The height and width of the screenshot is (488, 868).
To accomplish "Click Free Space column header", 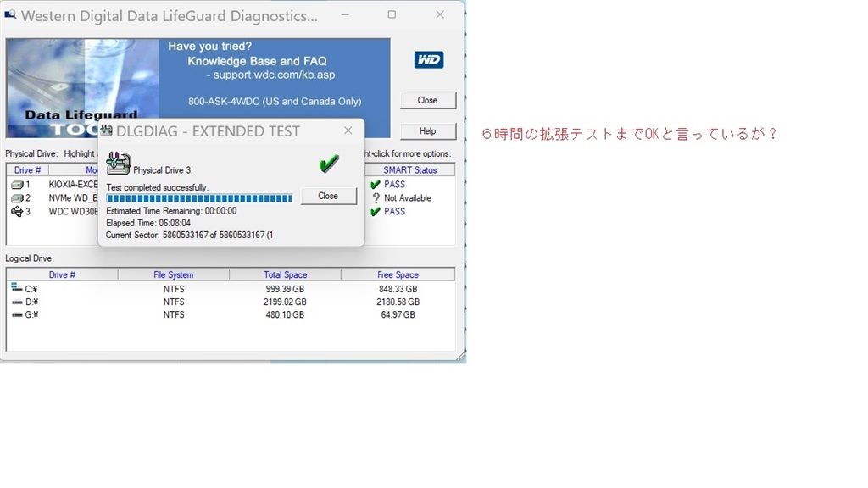I will (x=398, y=274).
